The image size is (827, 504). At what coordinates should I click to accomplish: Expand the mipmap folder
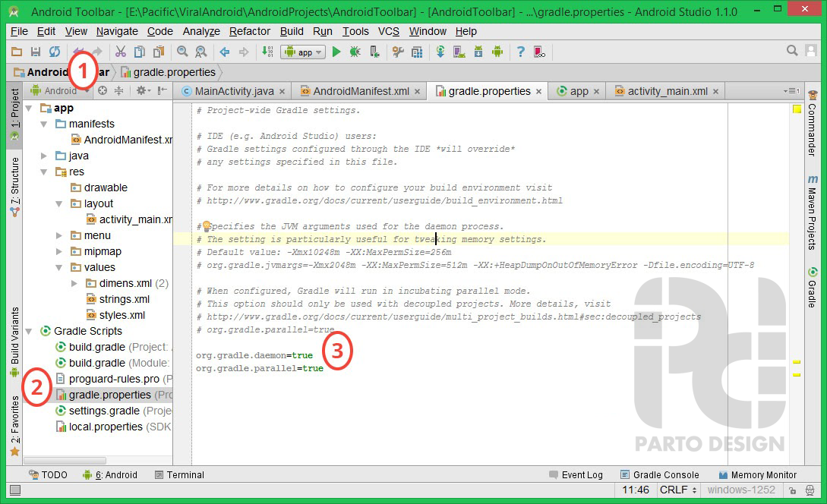click(x=59, y=251)
